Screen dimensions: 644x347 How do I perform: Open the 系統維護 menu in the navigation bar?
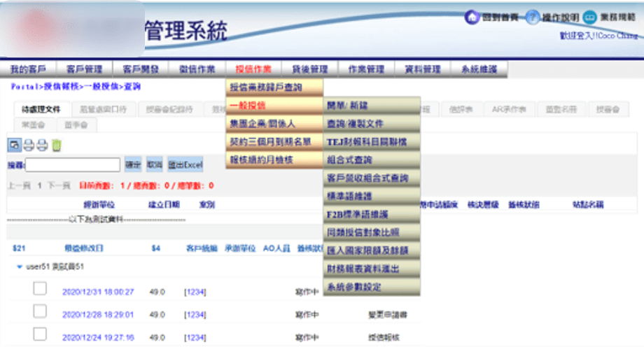pyautogui.click(x=479, y=69)
